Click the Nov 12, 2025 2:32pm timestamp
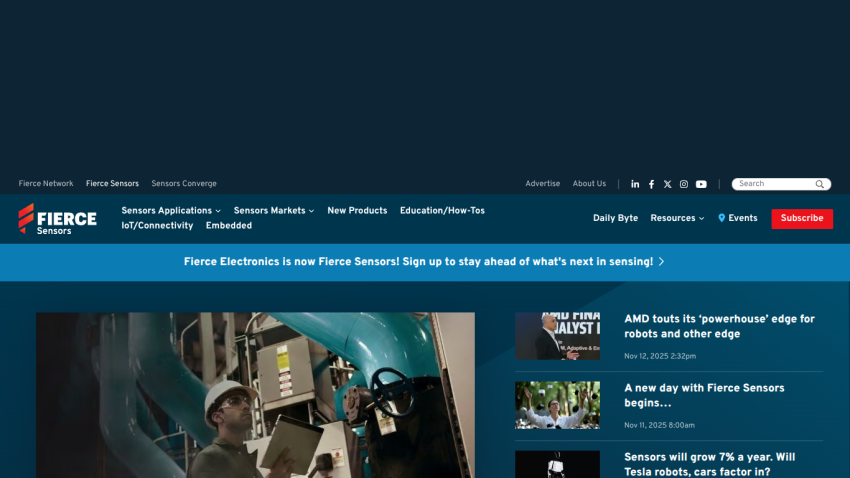This screenshot has width=850, height=478. point(660,356)
